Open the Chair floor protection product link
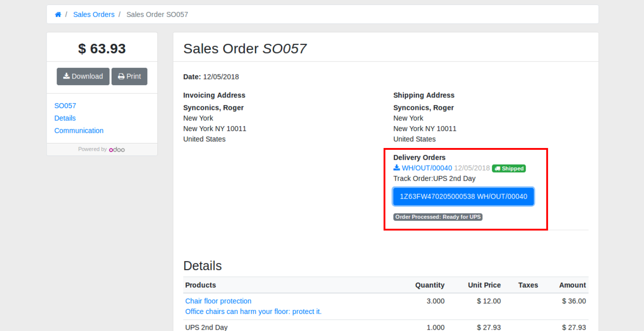The image size is (644, 331). tap(218, 301)
